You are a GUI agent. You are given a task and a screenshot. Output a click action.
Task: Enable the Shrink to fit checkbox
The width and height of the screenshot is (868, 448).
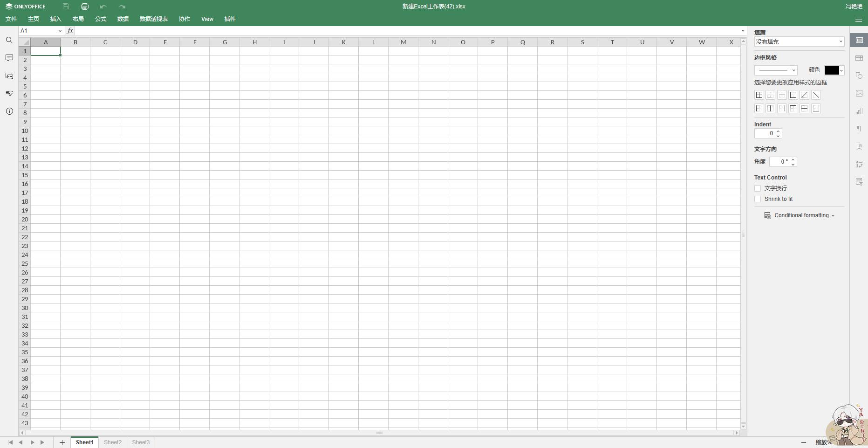[x=758, y=199]
